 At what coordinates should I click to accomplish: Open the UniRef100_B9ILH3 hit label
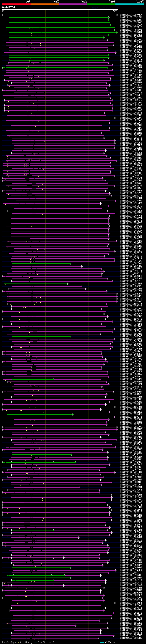[131, 289]
